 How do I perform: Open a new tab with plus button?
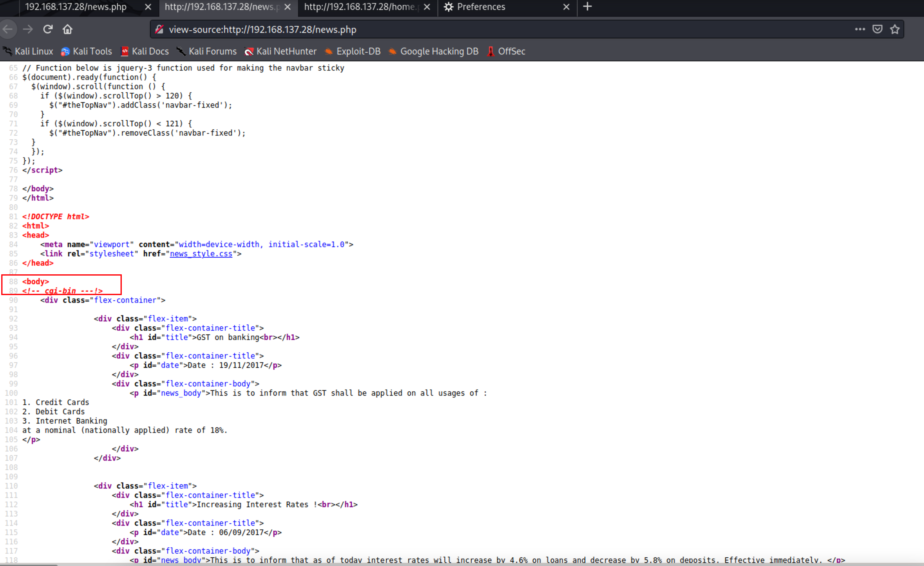pyautogui.click(x=587, y=7)
